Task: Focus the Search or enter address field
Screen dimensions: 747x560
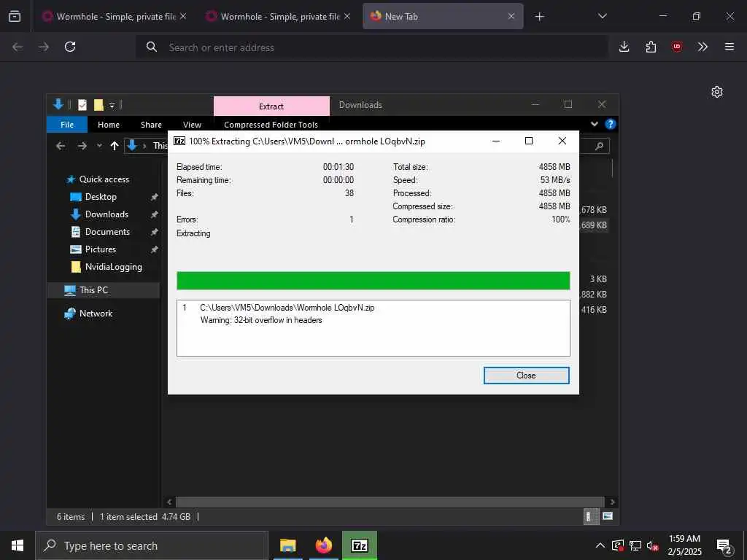Action: point(371,47)
